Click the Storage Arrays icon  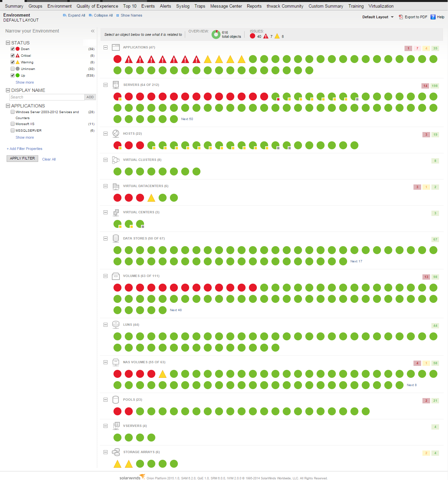[116, 452]
